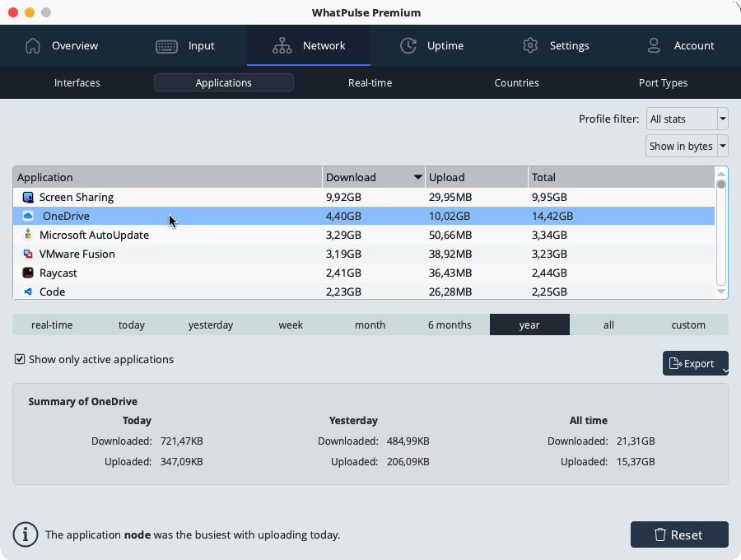Click the 21,31GB all-time downloaded value
Screen dimensions: 741x560
pos(636,441)
